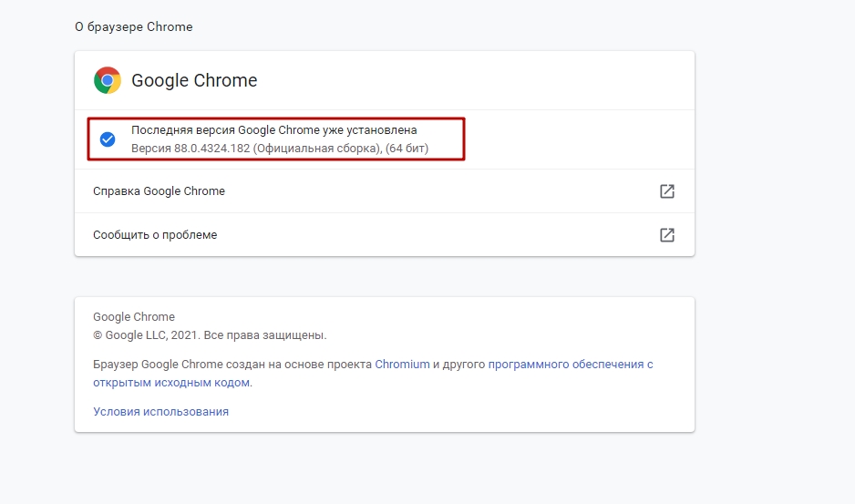Screen dimensions: 855x504
Task: Open the Условия использования link
Action: [x=160, y=412]
